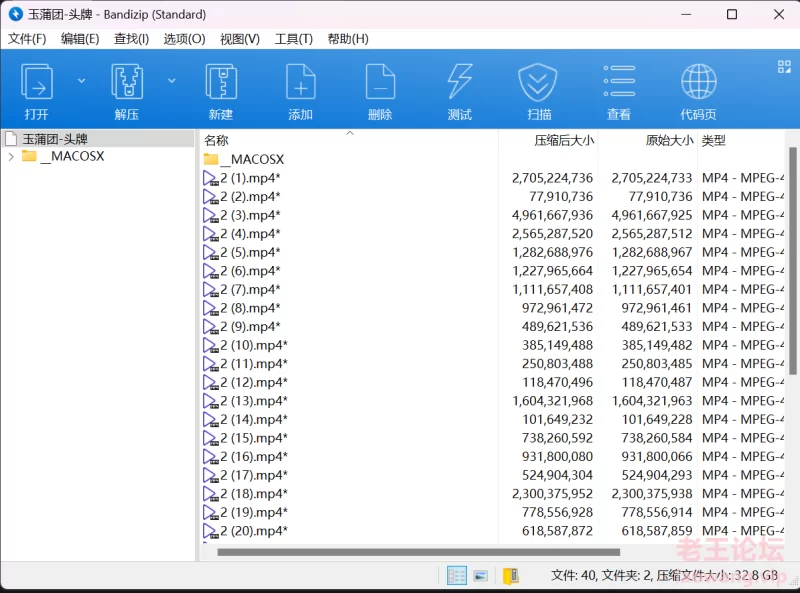This screenshot has height=593, width=800.
Task: Open the 视图(V) menu
Action: pos(240,39)
